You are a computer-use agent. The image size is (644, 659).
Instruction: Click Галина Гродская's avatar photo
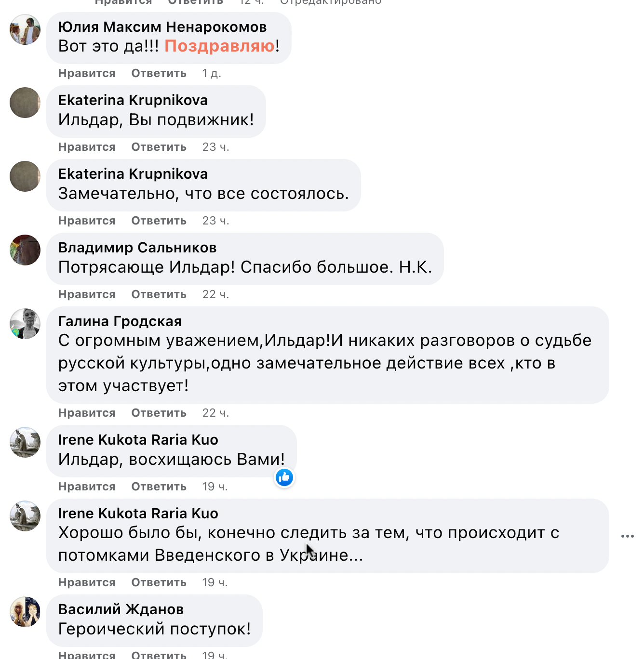tap(25, 324)
